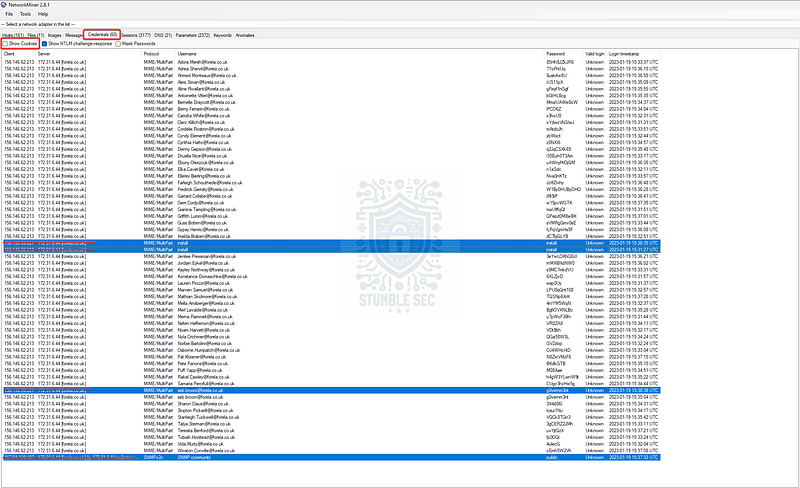Sort by the Password column header

pyautogui.click(x=564, y=54)
